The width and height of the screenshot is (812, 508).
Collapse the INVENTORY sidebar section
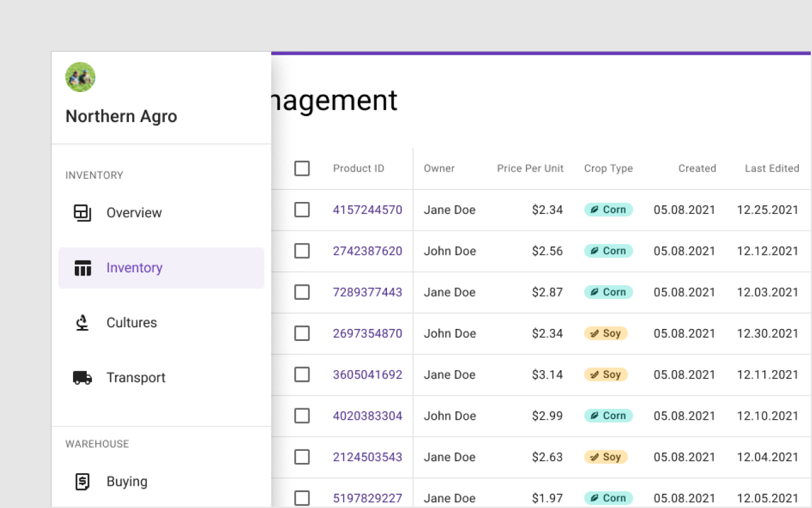tap(94, 175)
